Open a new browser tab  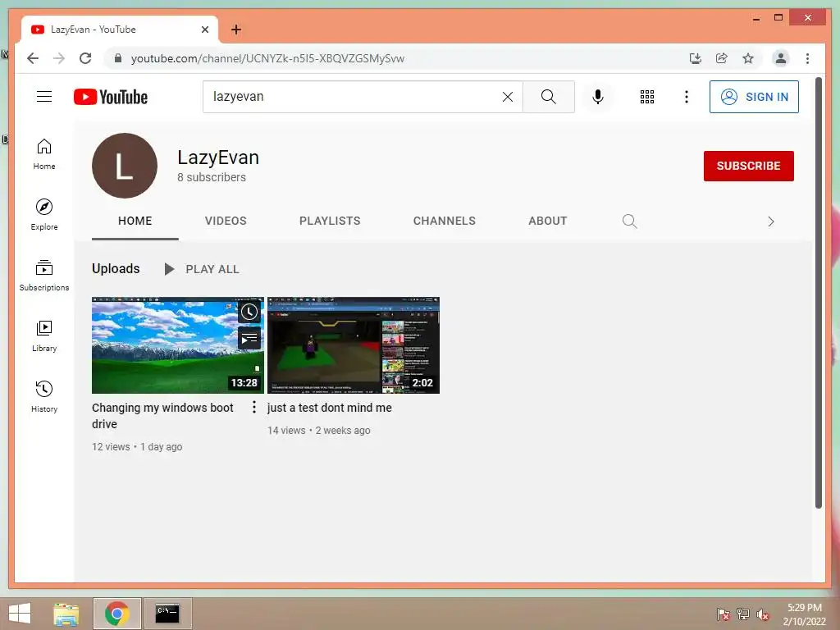236,30
